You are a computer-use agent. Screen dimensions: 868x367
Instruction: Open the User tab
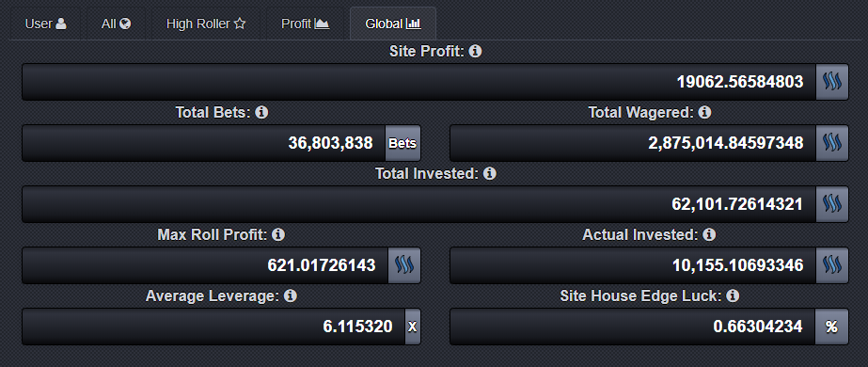[46, 24]
